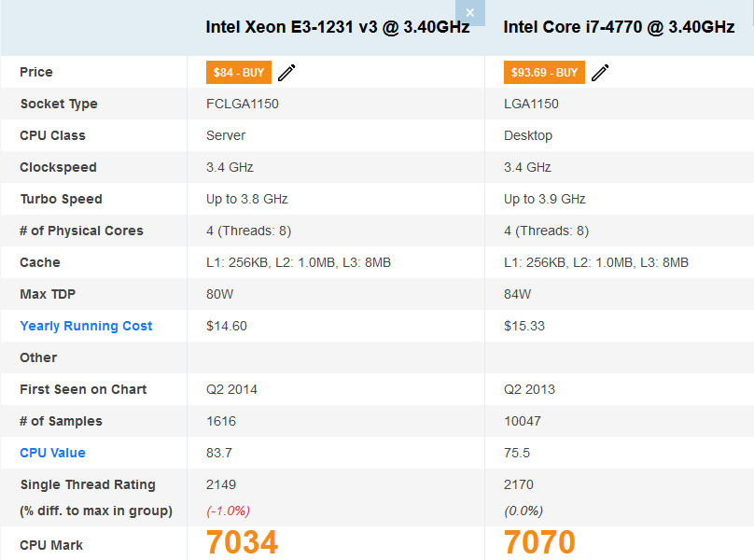Select the Up to 3.8 GHz turbo value
The width and height of the screenshot is (754, 560).
click(247, 199)
